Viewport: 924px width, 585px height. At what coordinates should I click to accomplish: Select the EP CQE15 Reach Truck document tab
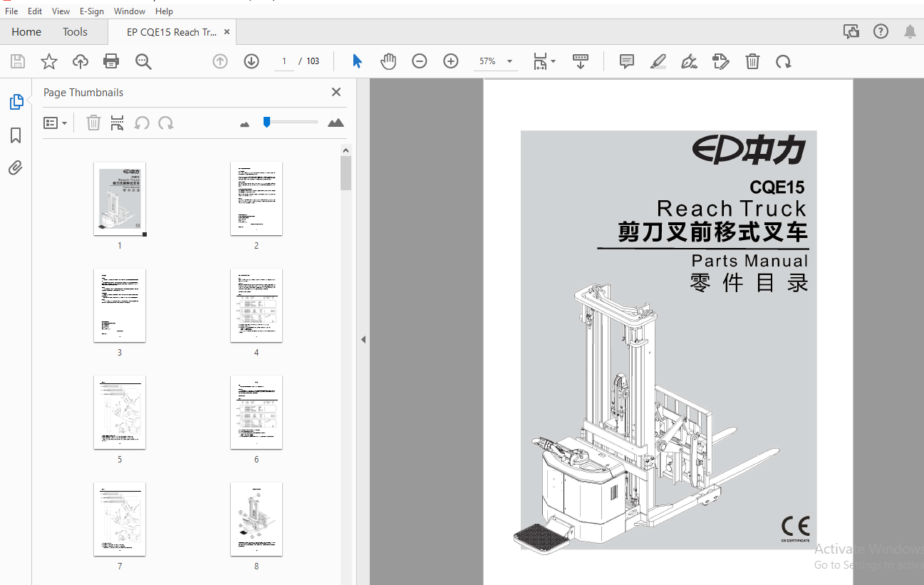click(x=172, y=32)
